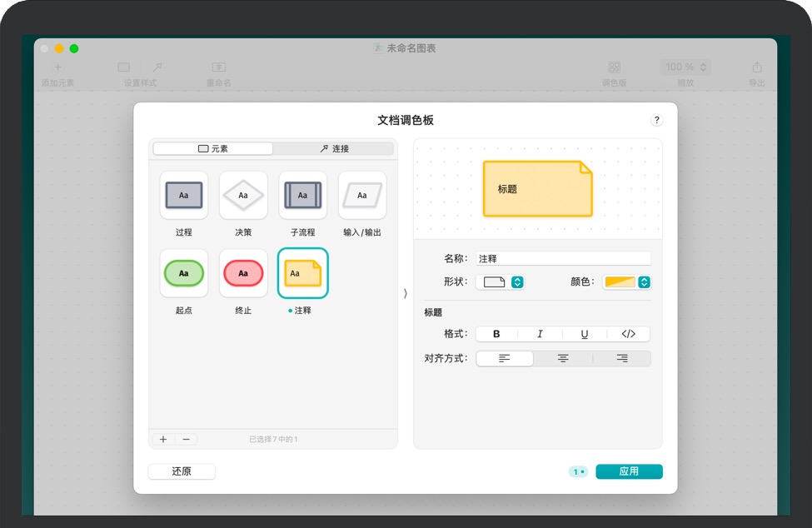Choose the 子流程 element icon

(x=302, y=195)
